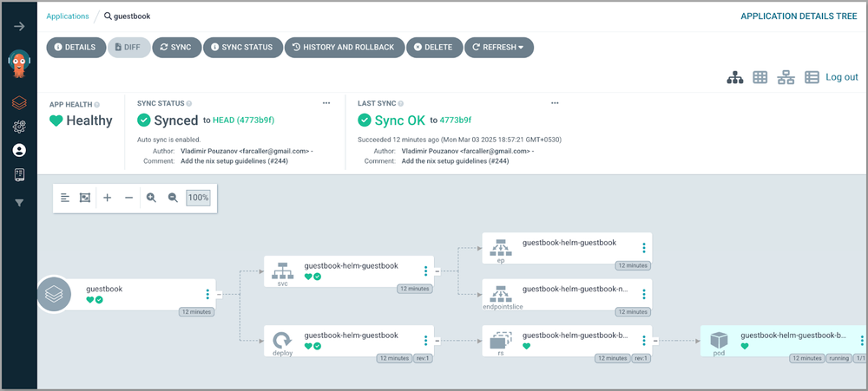Screen dimensions: 868x391
Task: Collapse children of the deploy node
Action: point(437,341)
